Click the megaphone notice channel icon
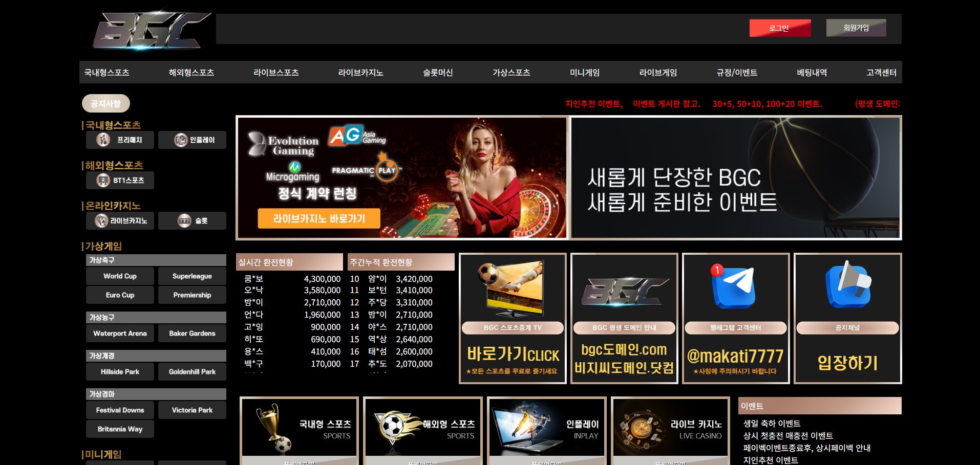Image resolution: width=980 pixels, height=465 pixels. tap(847, 285)
